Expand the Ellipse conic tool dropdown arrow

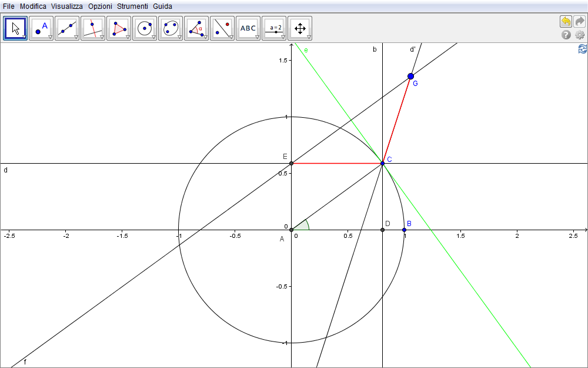[x=179, y=37]
